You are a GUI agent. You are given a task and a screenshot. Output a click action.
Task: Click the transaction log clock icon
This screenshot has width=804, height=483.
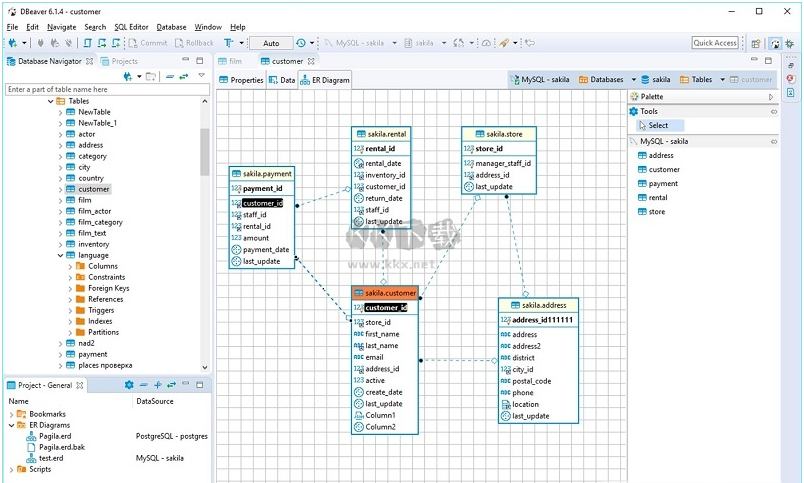click(x=301, y=43)
